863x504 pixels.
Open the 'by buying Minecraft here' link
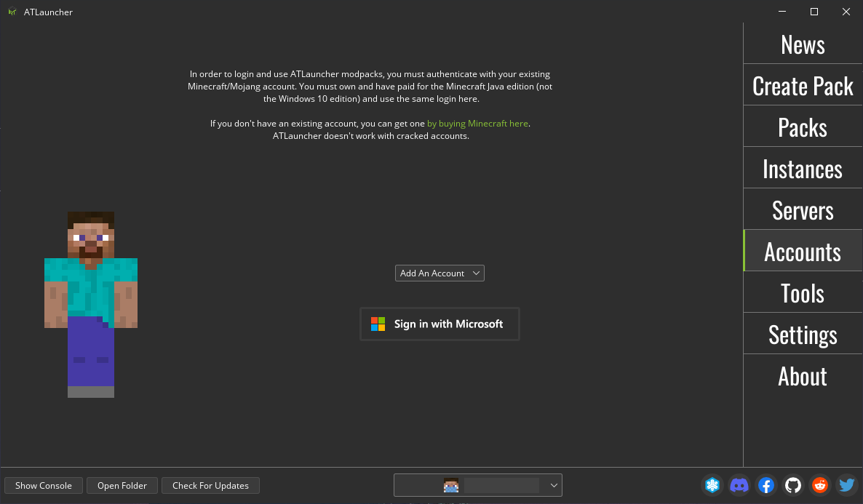tap(477, 123)
